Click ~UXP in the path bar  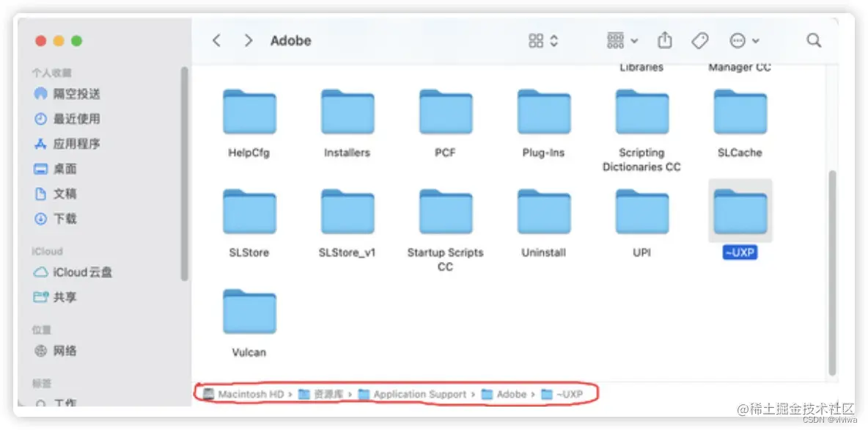(562, 394)
